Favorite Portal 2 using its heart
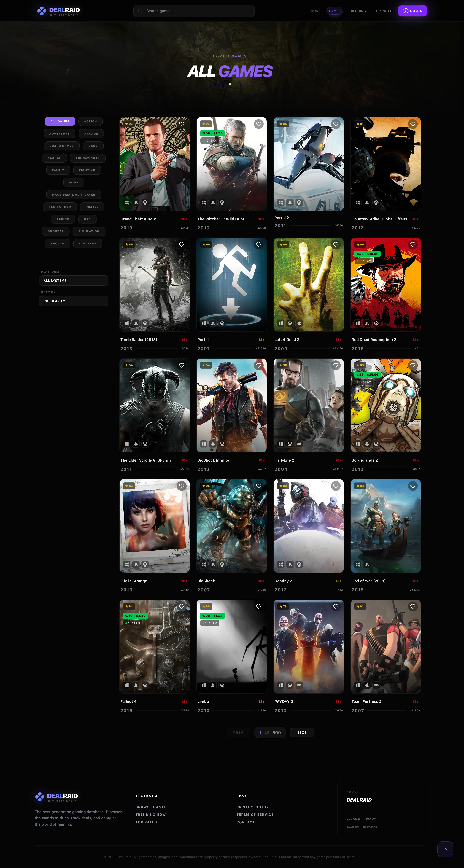This screenshot has width=464, height=868. (336, 124)
